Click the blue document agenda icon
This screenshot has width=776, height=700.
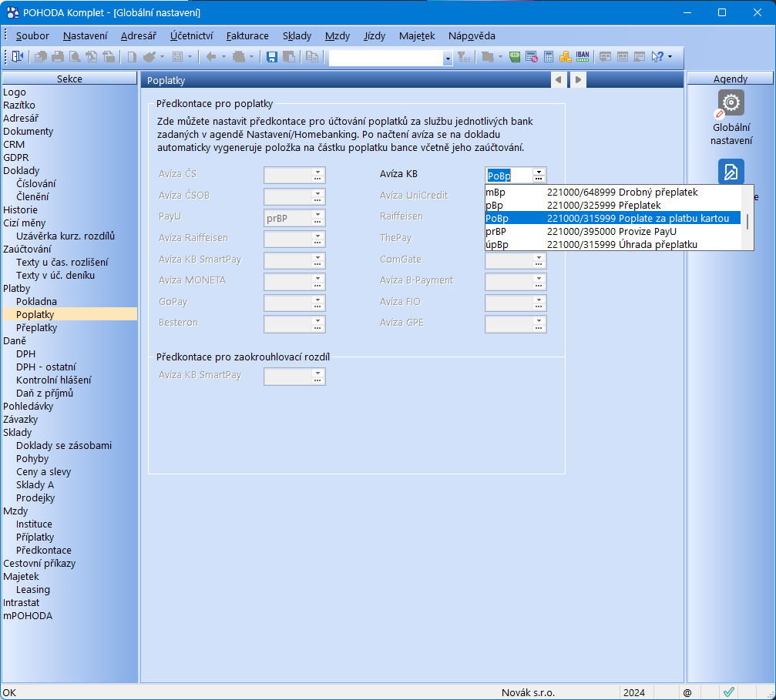tap(731, 172)
